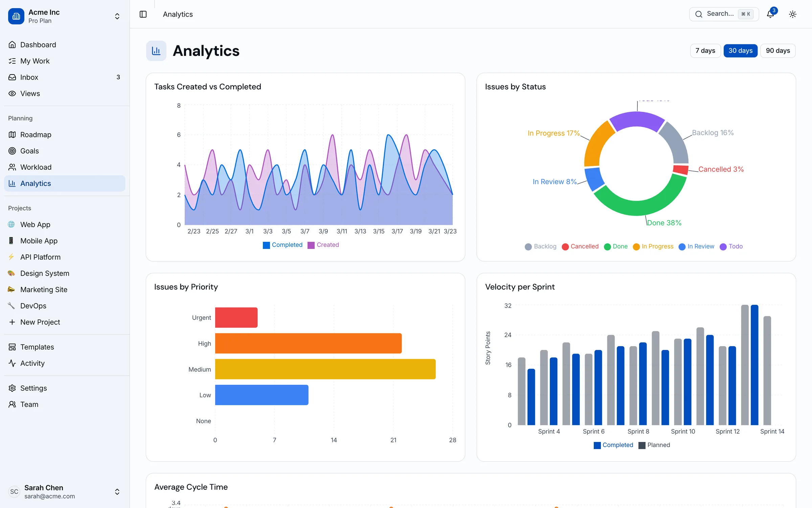Click the New Project plus icon
Screen dimensions: 812x508
coord(12,322)
